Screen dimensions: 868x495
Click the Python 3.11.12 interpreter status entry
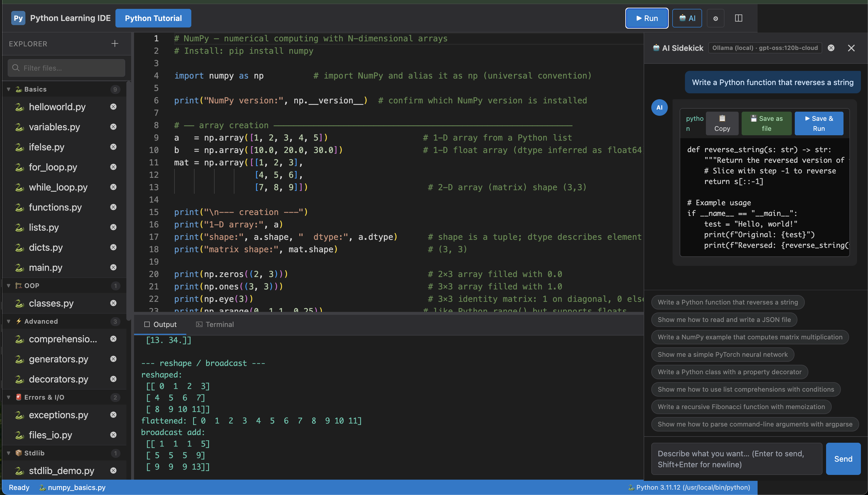point(688,487)
